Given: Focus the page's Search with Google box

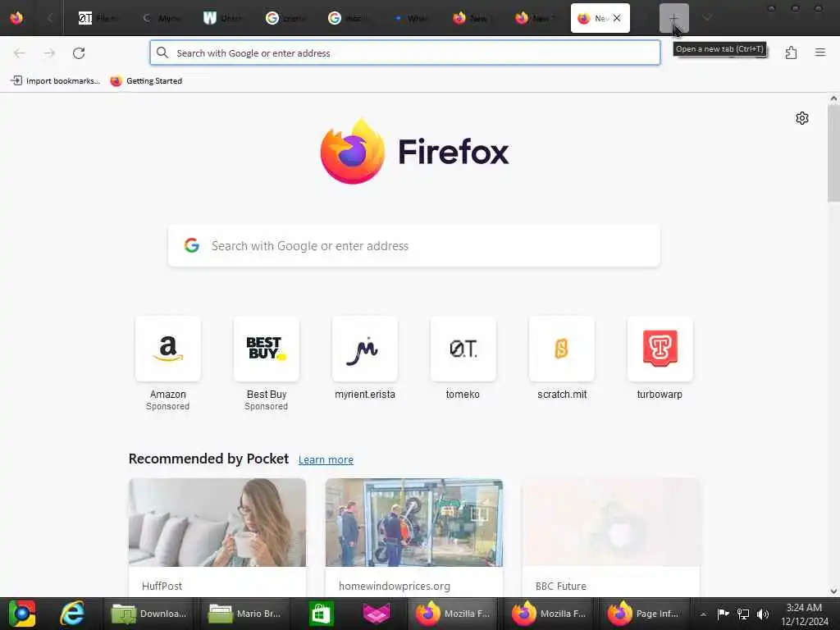Looking at the screenshot, I should point(414,245).
